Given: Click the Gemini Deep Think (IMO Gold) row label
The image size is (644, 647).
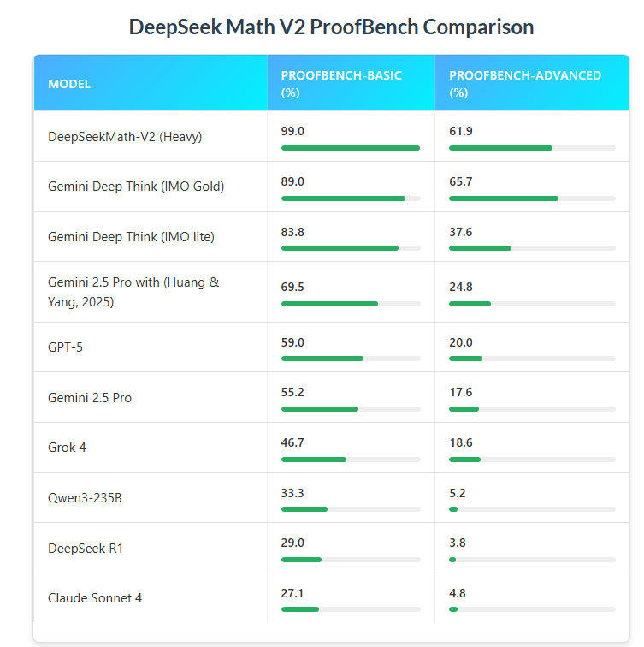Looking at the screenshot, I should click(136, 187).
